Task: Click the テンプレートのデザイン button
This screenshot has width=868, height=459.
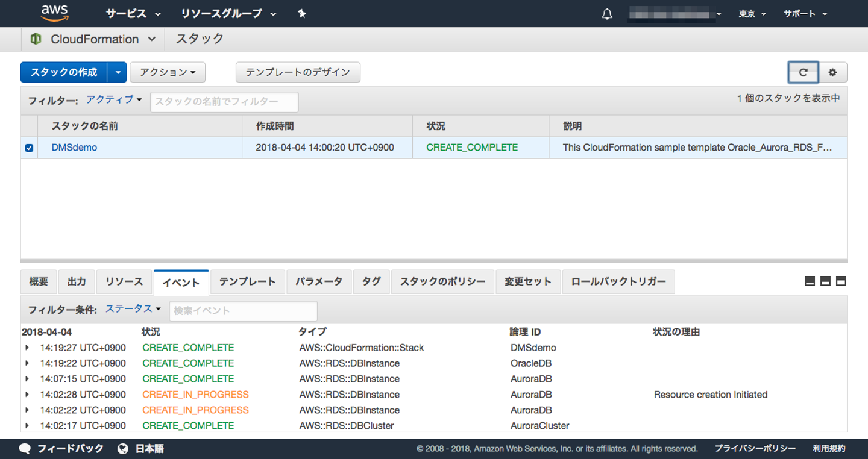Action: [x=298, y=72]
